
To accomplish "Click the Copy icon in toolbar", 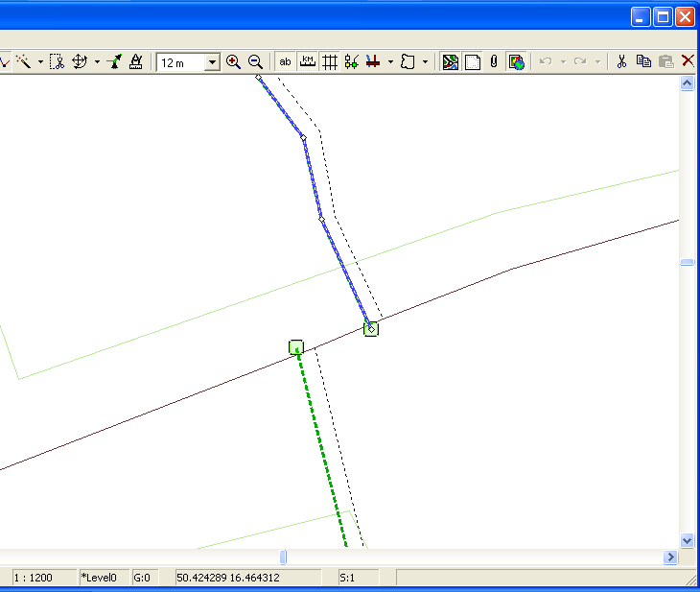I will point(643,61).
